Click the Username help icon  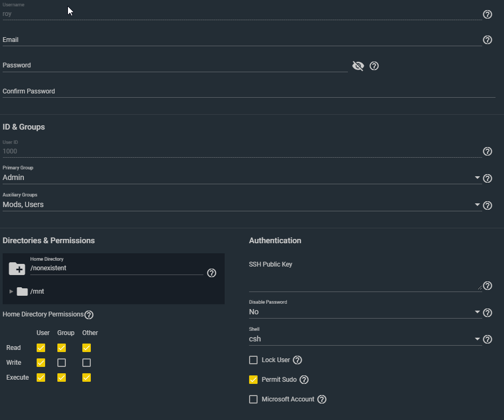(x=487, y=14)
